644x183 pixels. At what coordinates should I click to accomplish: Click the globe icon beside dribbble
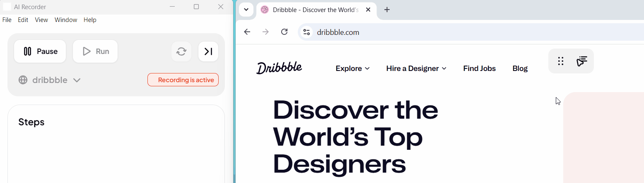click(23, 80)
